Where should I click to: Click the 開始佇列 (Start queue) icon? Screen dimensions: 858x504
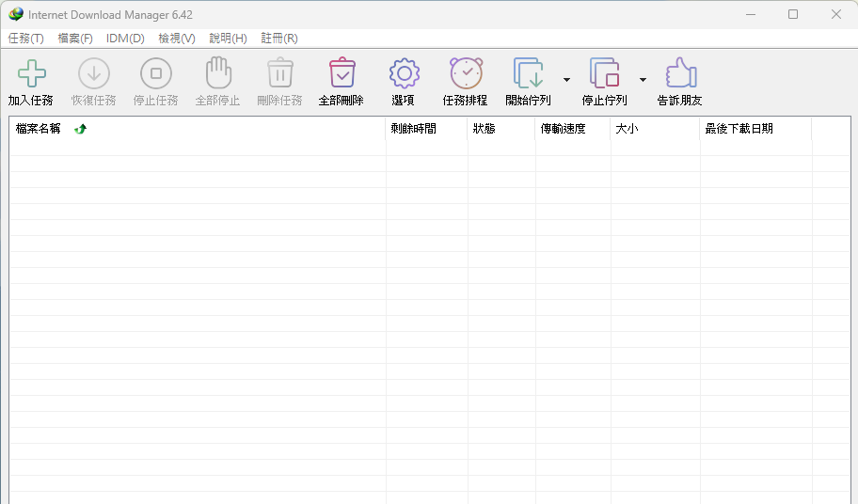(528, 73)
